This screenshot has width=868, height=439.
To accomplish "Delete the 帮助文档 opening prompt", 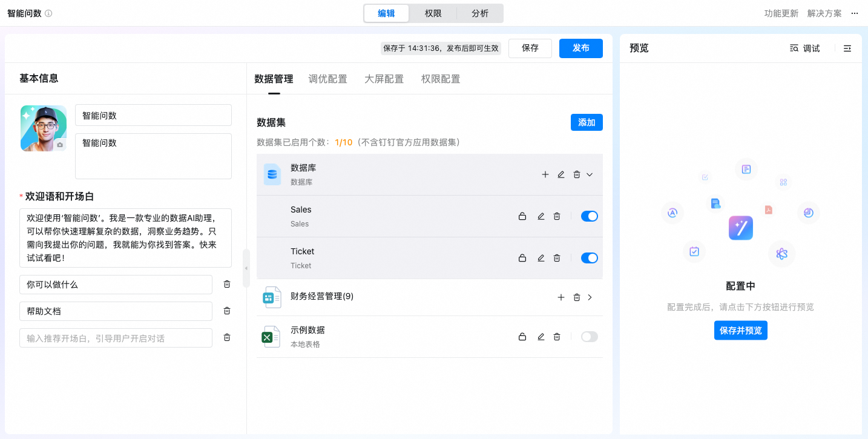I will pyautogui.click(x=227, y=311).
